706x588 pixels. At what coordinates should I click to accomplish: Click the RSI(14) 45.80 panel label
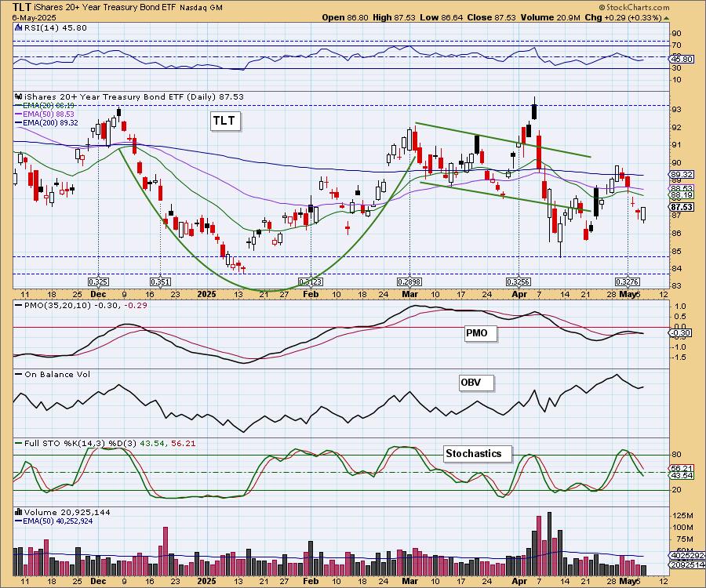click(54, 27)
